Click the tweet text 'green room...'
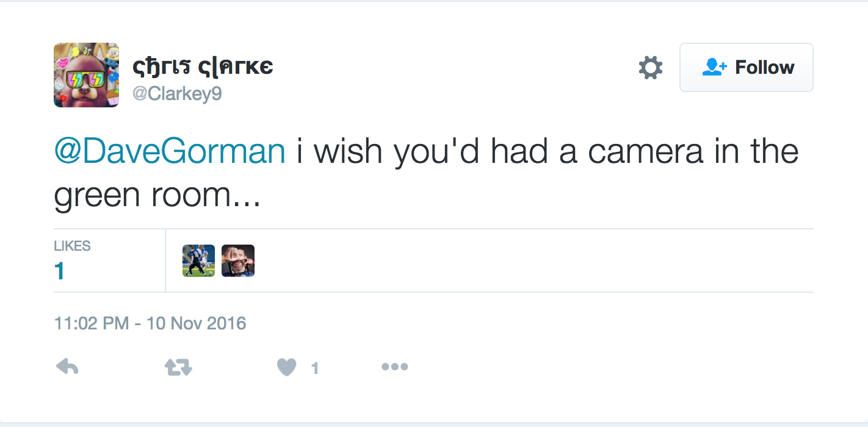 (157, 196)
